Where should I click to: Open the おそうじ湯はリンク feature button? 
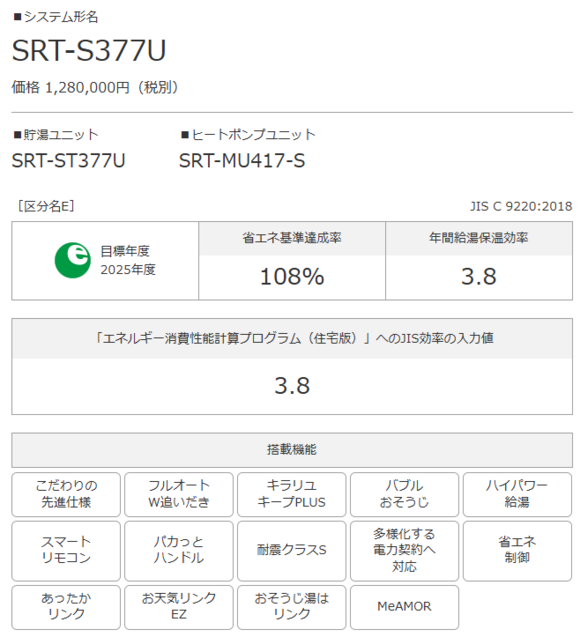tap(292, 607)
